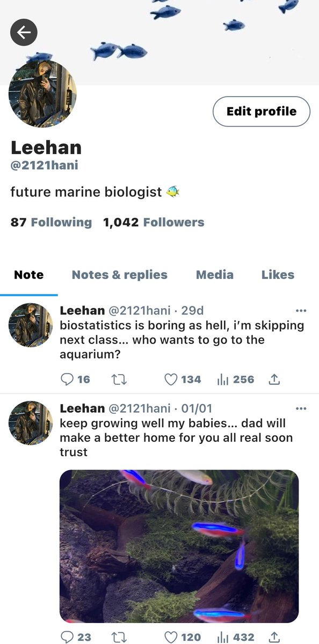Screen dimensions: 319x644
Task: Open the 1,042 Followers list
Action: point(154,222)
